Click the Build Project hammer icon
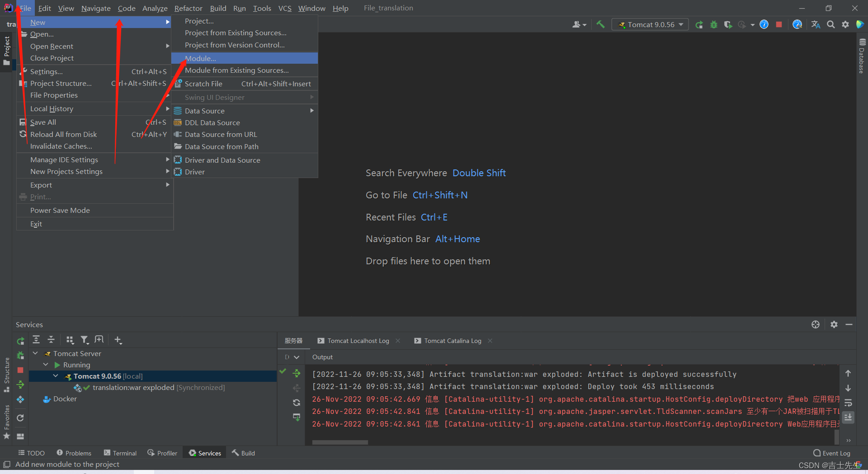This screenshot has width=868, height=474. [600, 24]
